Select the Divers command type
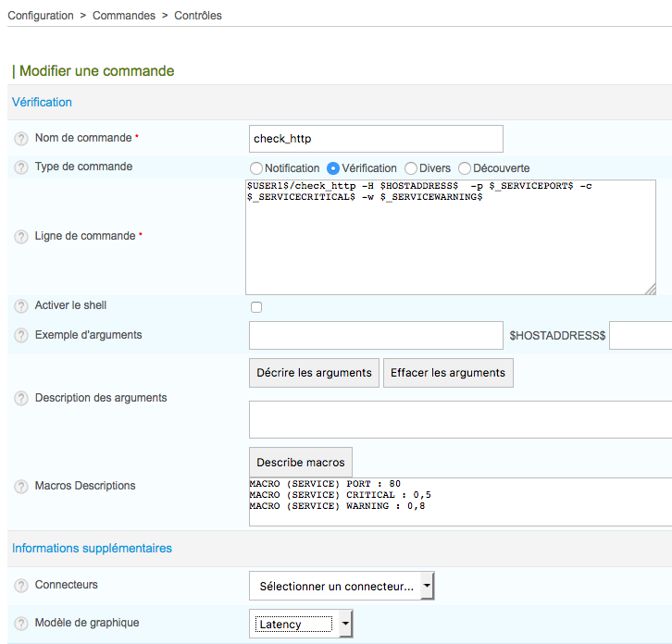The height and width of the screenshot is (644, 672). point(411,168)
